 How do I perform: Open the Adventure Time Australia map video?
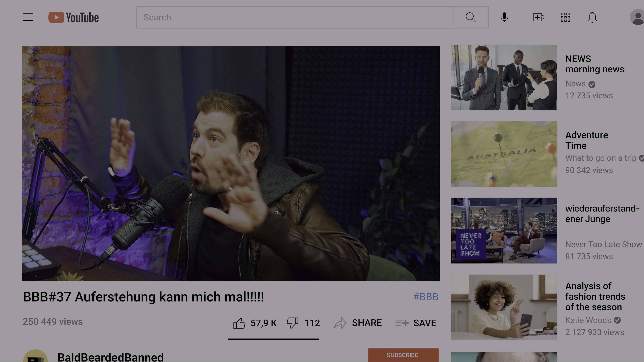click(x=504, y=154)
